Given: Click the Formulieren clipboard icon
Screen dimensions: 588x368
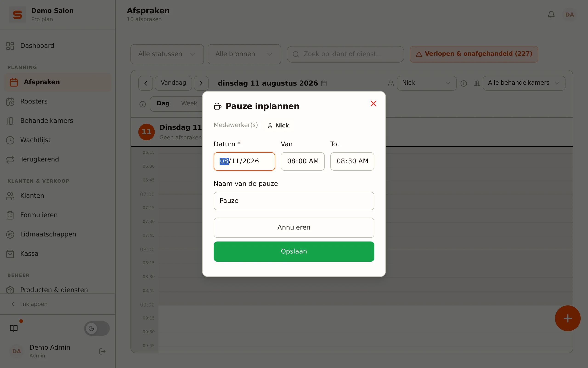Looking at the screenshot, I should 10,215.
